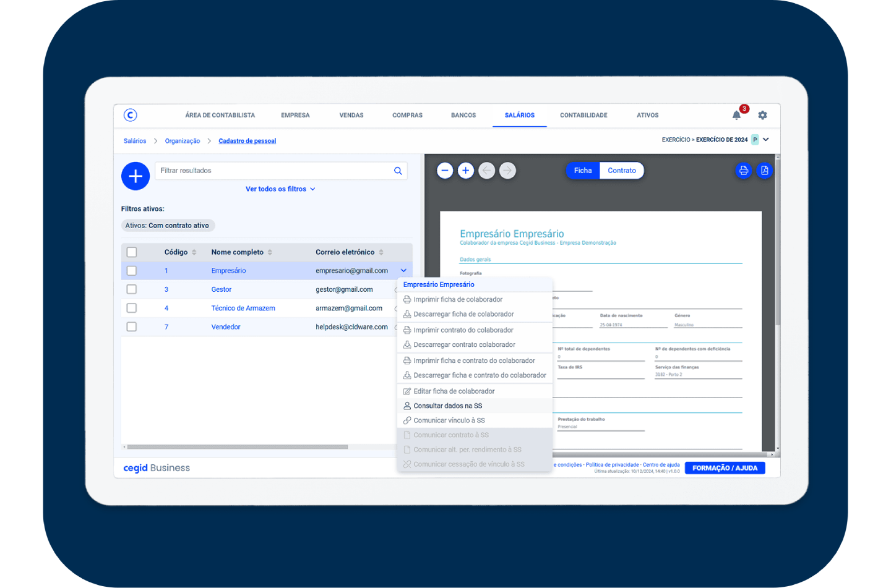Screen dimensions: 891x588
Task: Check the select-all checkbox in the table header
Action: pyautogui.click(x=132, y=252)
